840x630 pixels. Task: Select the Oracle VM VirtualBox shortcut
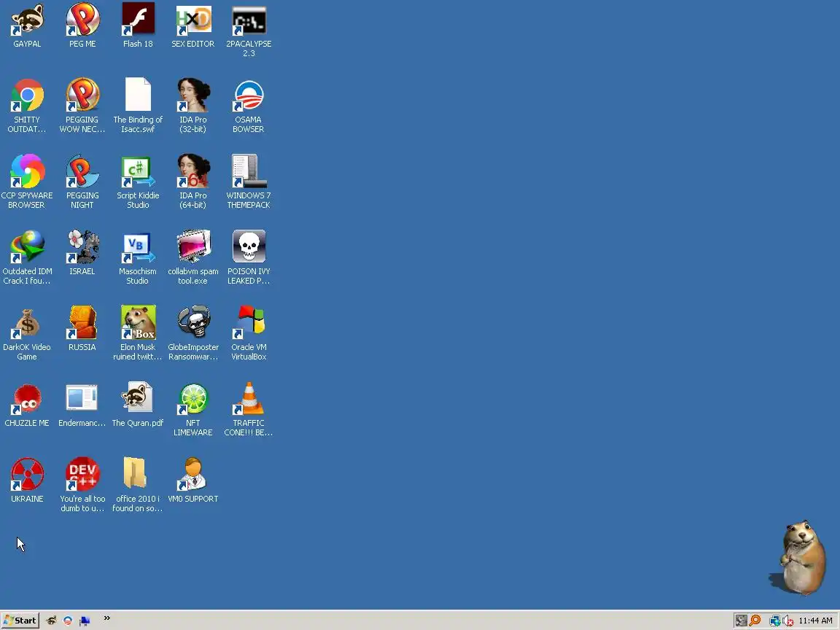coord(249,323)
